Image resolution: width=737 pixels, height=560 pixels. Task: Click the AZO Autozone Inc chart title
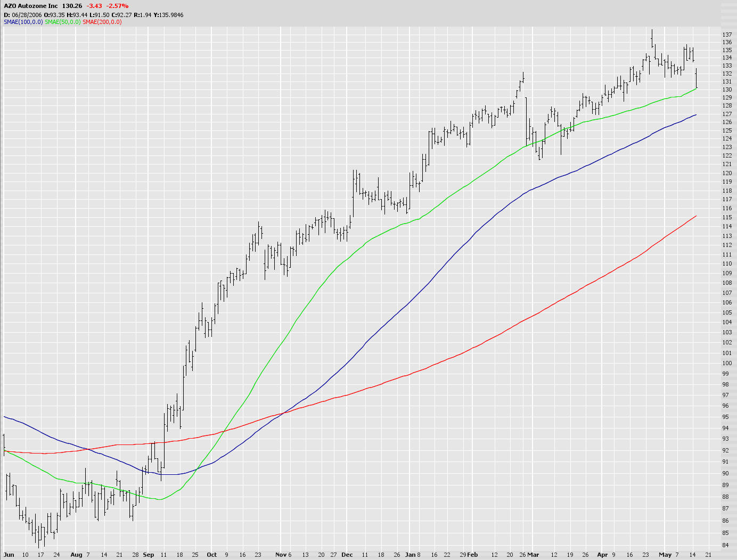[x=31, y=6]
